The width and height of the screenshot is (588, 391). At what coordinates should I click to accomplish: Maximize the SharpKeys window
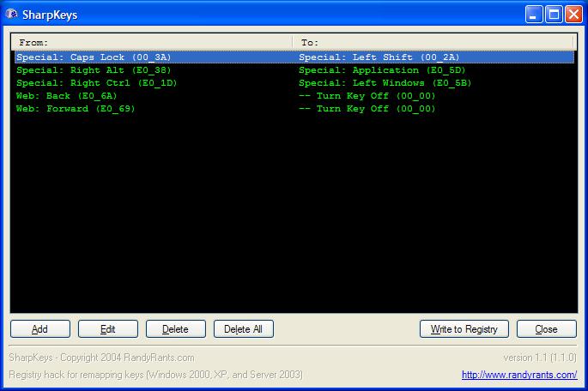point(554,15)
